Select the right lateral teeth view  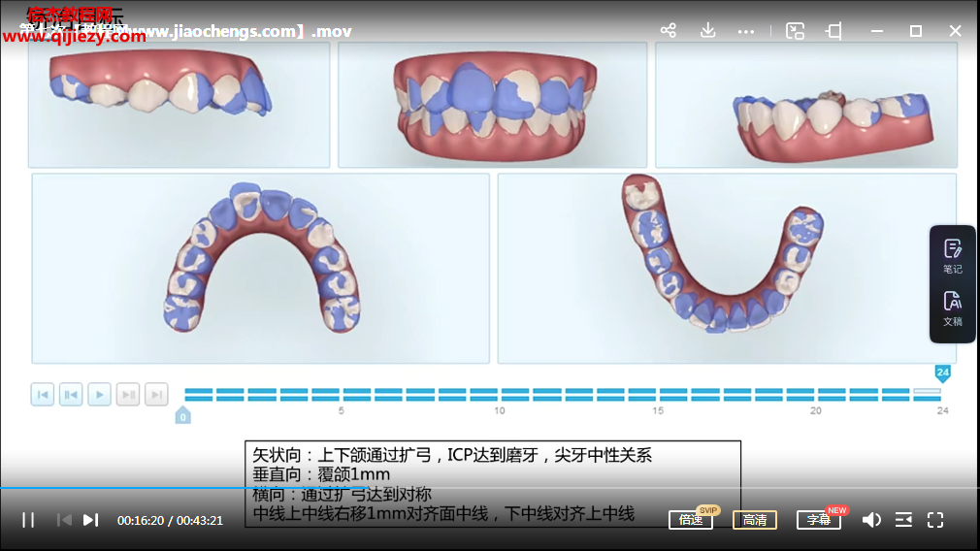click(x=179, y=105)
